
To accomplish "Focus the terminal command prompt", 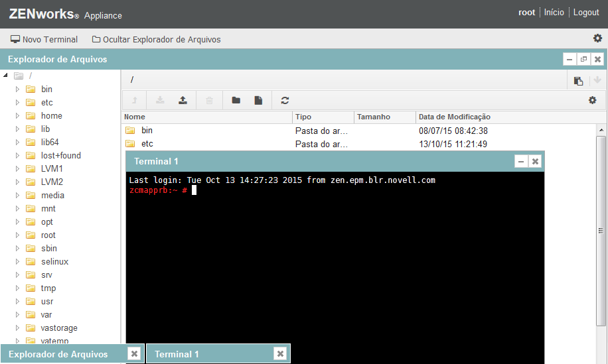I will pos(194,190).
